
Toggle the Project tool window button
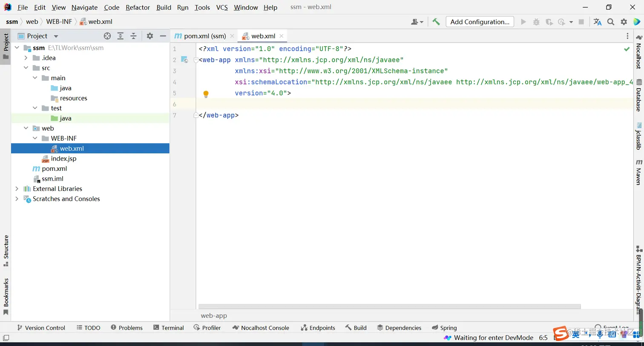(x=6, y=46)
